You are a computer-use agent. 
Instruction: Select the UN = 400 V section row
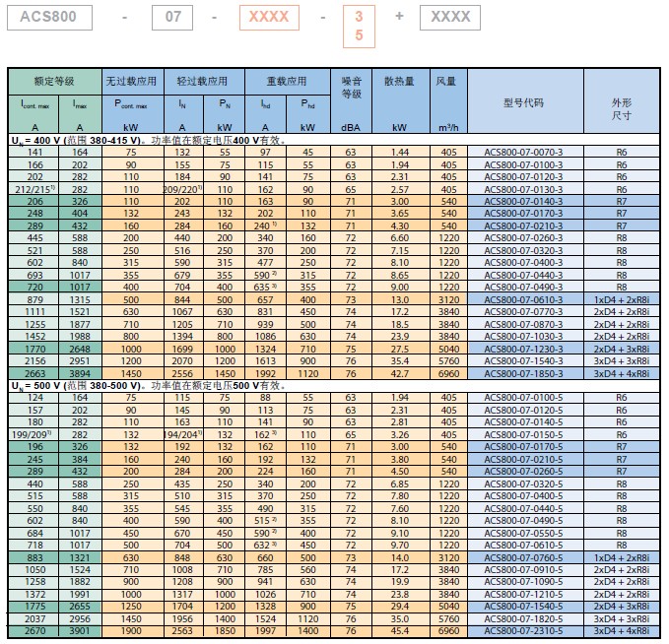point(335,140)
